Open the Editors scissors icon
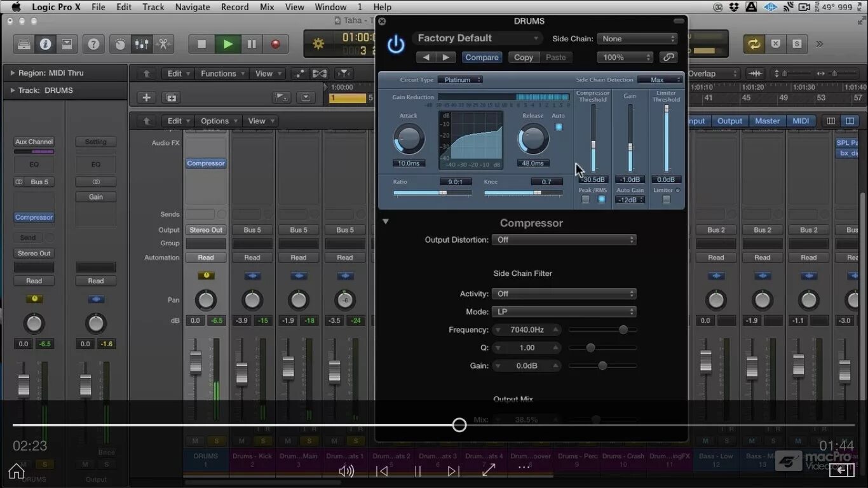 click(163, 44)
